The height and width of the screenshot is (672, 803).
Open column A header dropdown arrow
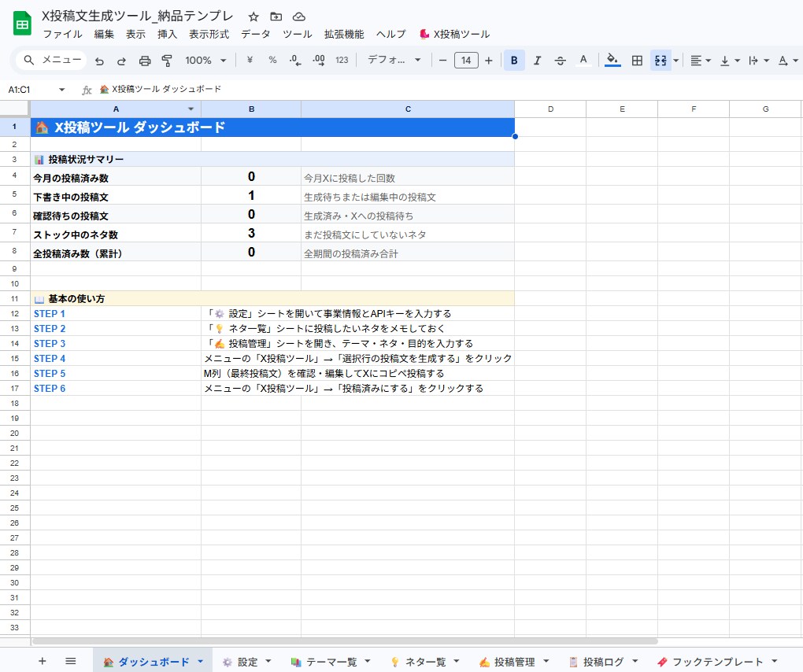click(x=191, y=109)
